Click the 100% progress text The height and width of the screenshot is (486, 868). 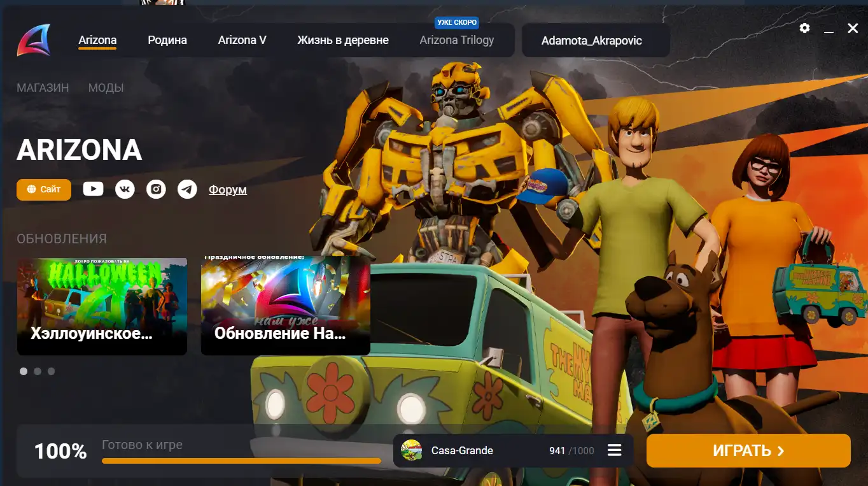60,452
